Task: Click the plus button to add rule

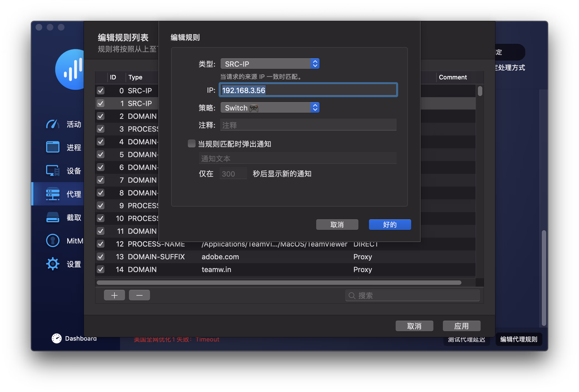Action: (114, 295)
